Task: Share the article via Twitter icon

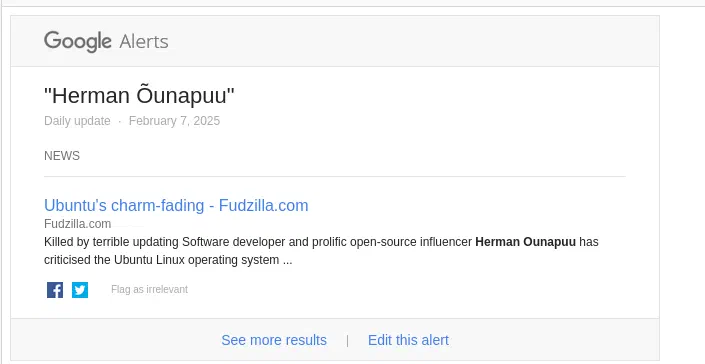Action: coord(80,290)
